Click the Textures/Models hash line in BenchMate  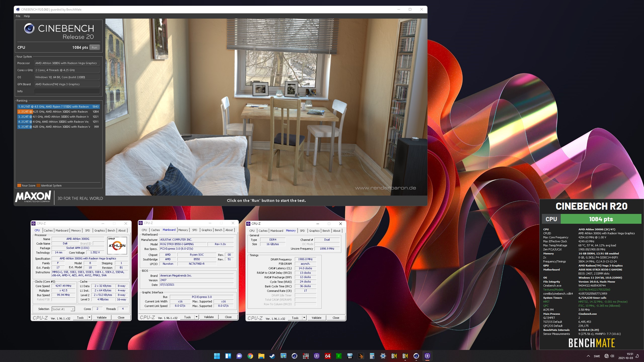577,290
